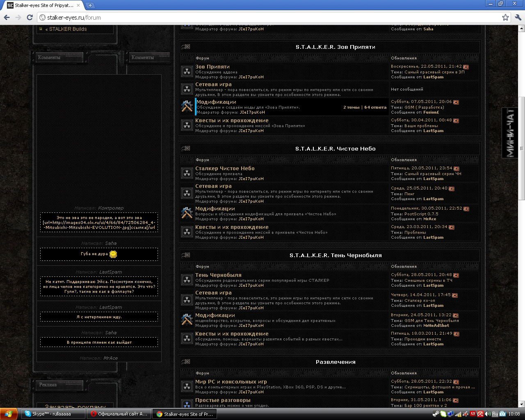View profile of user Fusion£
Screen dimensions: 525x420
tap(431, 112)
